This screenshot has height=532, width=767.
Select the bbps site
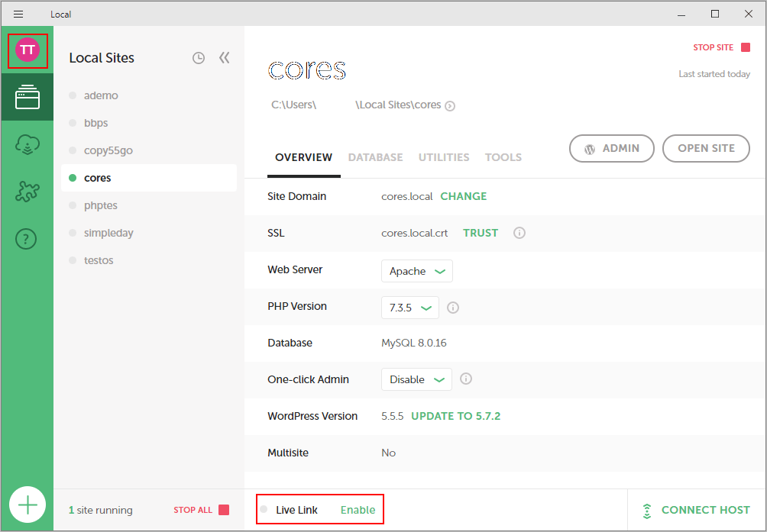tap(149, 123)
